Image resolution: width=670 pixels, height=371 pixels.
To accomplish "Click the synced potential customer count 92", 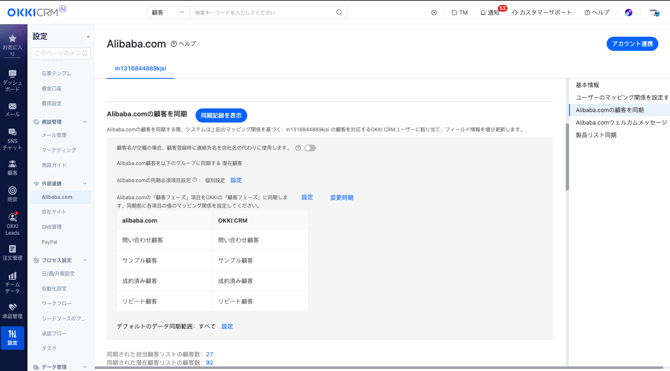I will 209,362.
